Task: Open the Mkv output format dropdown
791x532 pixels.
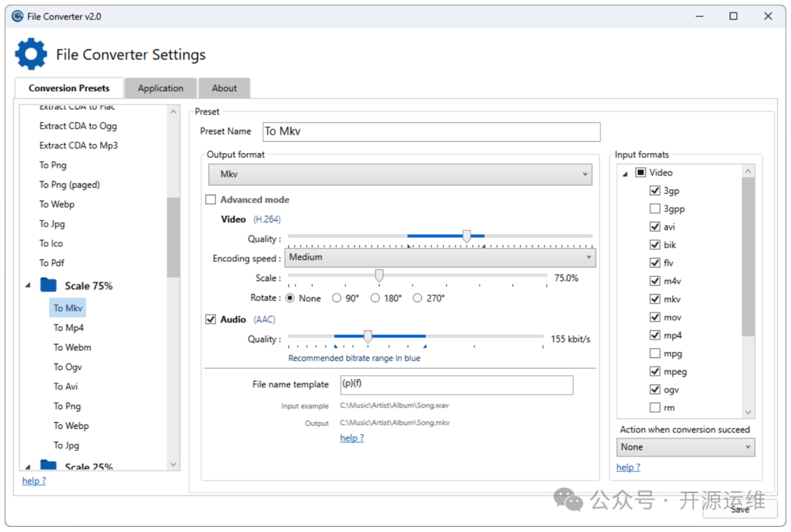Action: click(x=400, y=175)
